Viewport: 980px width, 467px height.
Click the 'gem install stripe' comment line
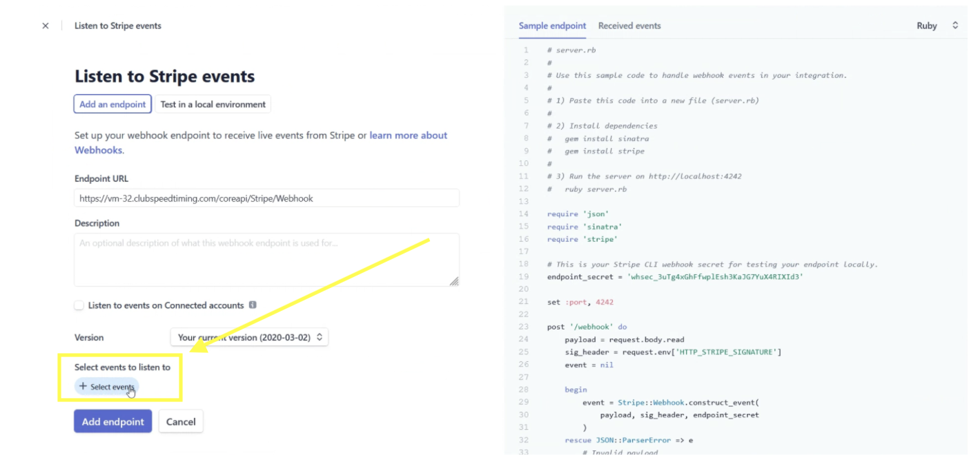(x=596, y=151)
